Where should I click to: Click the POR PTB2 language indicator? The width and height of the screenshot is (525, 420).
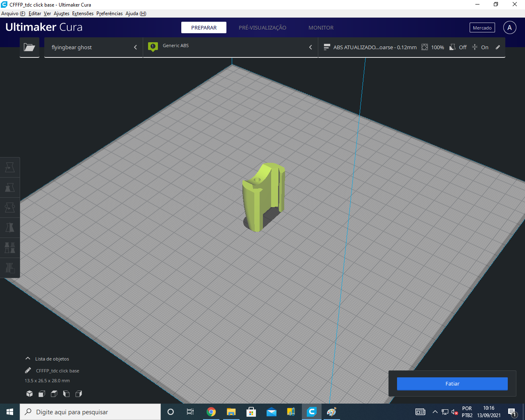467,412
